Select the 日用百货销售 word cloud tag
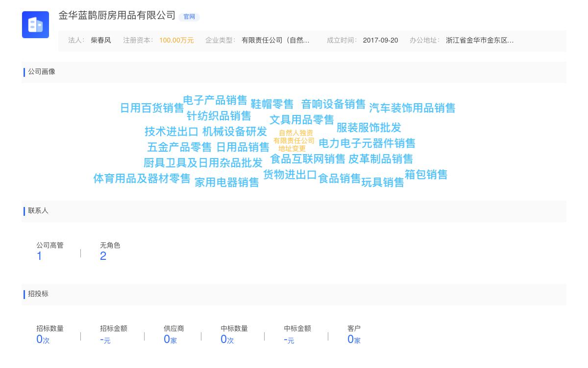588x368 pixels. [x=152, y=108]
